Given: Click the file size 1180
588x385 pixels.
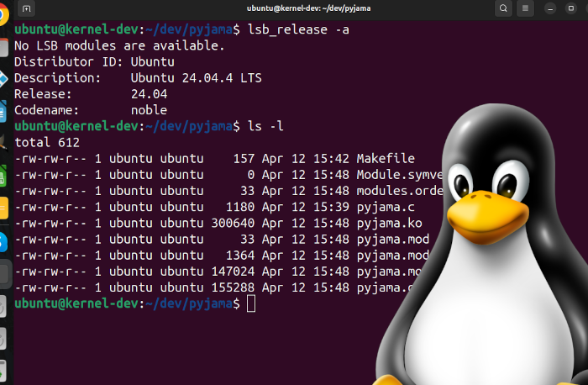Looking at the screenshot, I should [240, 207].
